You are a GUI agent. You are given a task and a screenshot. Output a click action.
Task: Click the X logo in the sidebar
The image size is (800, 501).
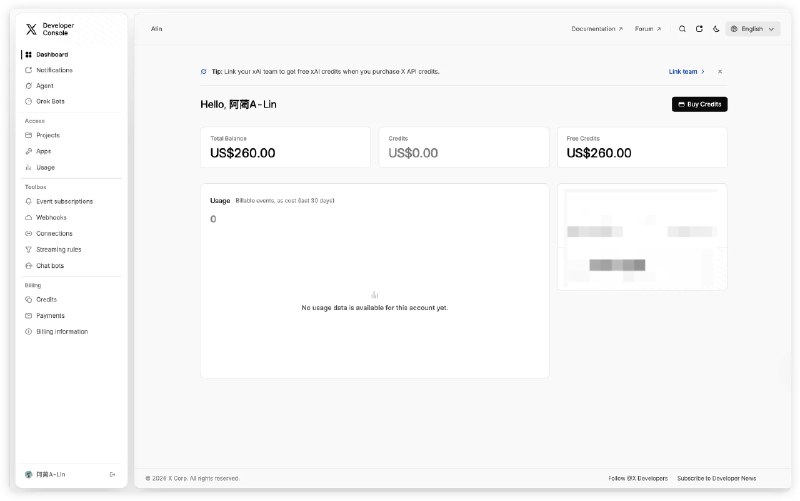(31, 29)
